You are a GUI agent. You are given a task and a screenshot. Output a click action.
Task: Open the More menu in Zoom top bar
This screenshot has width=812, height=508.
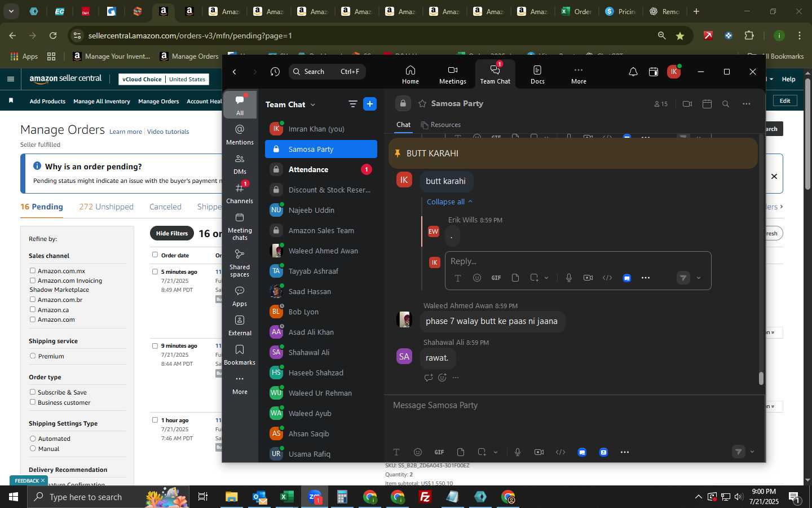click(579, 74)
